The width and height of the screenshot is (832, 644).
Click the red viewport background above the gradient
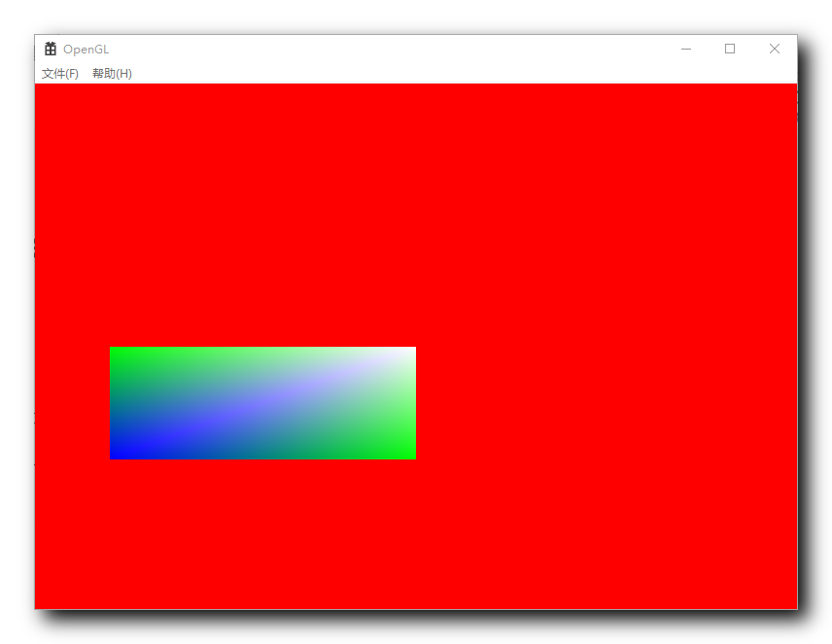(263, 214)
